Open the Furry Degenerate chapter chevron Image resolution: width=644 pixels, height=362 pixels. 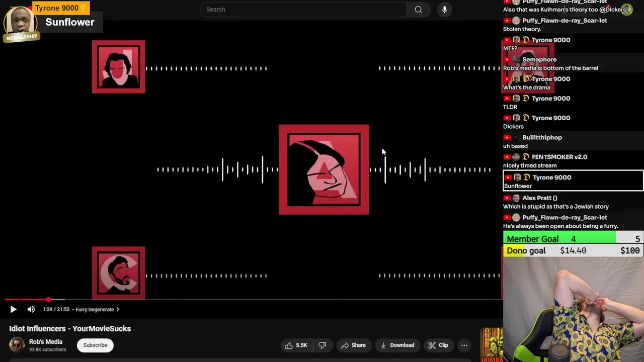tap(118, 309)
